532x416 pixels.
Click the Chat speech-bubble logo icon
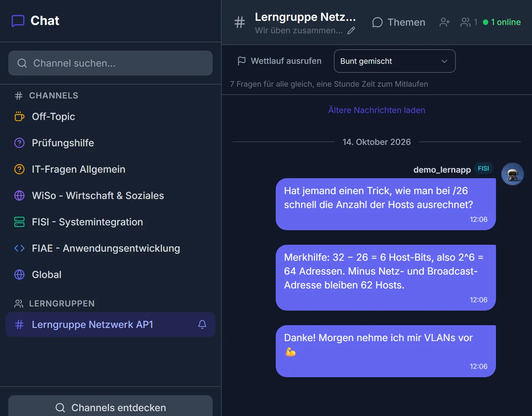point(18,21)
